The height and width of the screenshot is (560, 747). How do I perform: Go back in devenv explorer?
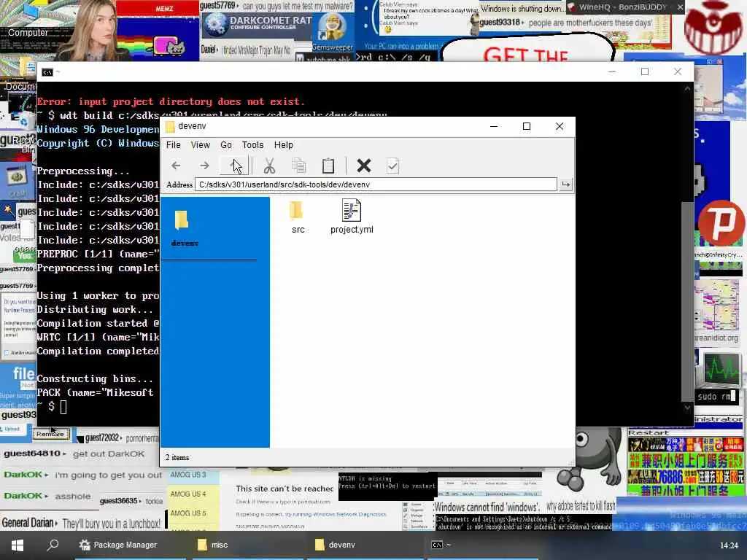click(176, 166)
